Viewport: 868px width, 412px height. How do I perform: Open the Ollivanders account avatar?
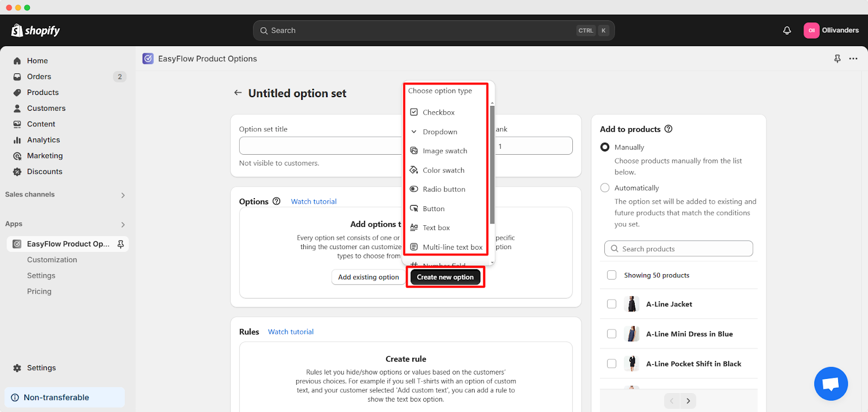(x=811, y=30)
